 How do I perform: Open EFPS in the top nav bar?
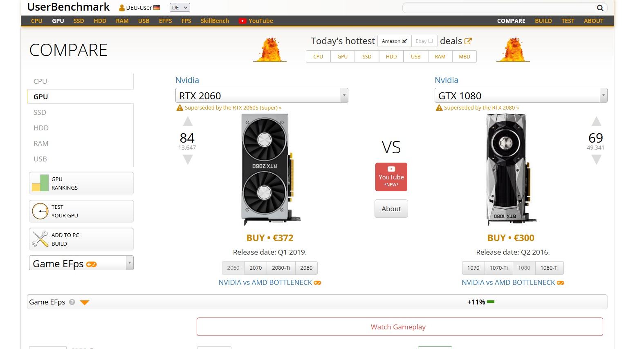point(166,21)
